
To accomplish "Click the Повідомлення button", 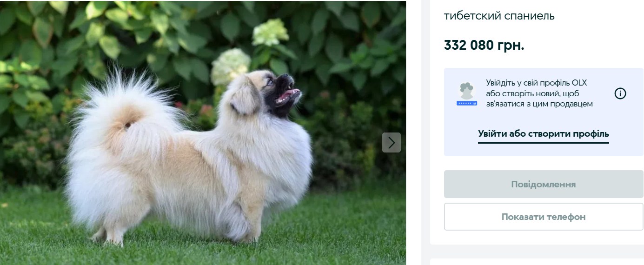I will coord(544,184).
